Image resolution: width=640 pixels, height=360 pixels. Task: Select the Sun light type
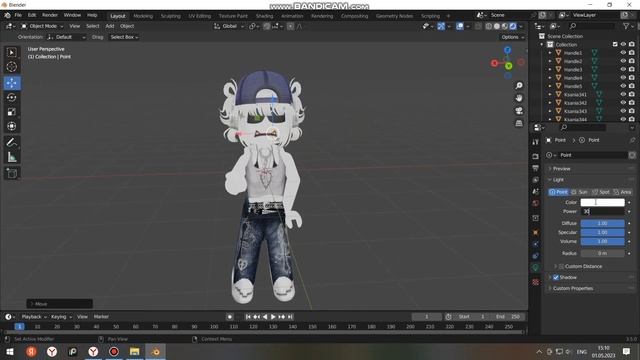580,192
